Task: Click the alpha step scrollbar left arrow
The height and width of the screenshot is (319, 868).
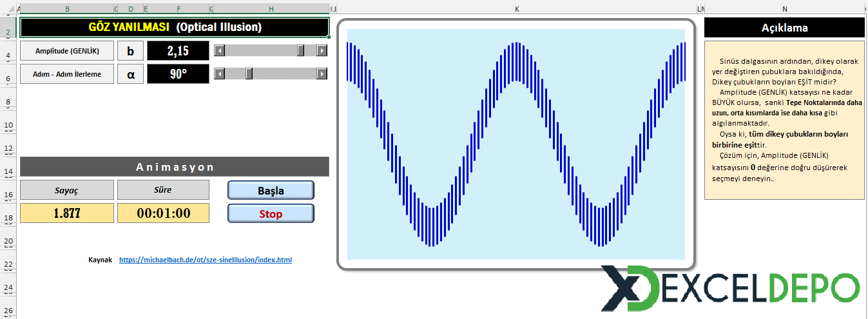Action: (x=219, y=73)
